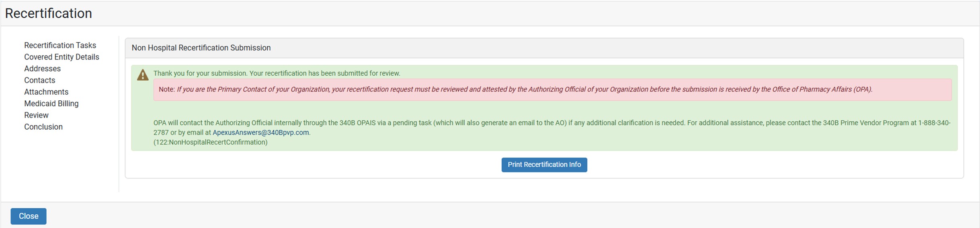Click the warning triangle alert icon
The height and width of the screenshot is (228, 980).
click(143, 75)
